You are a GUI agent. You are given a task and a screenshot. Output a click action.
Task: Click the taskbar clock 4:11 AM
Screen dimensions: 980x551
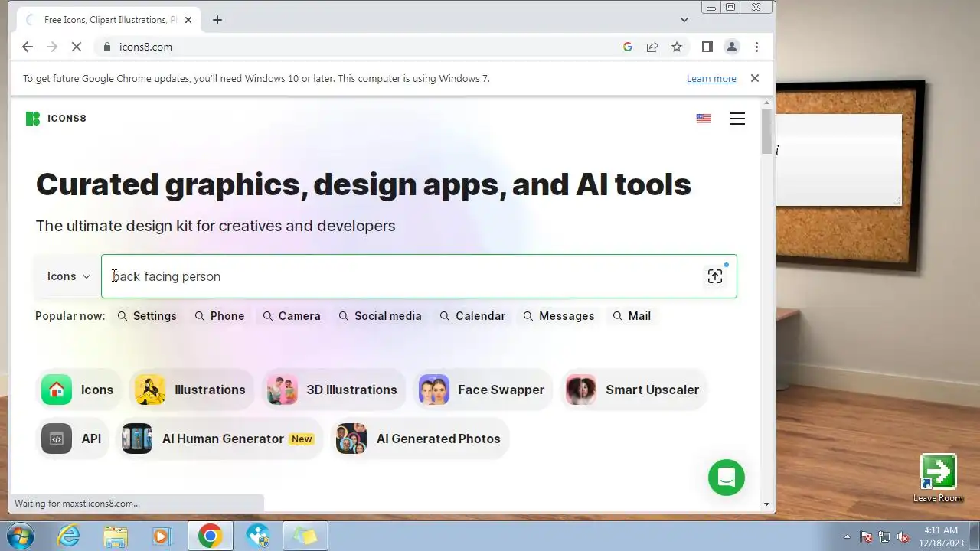(941, 530)
